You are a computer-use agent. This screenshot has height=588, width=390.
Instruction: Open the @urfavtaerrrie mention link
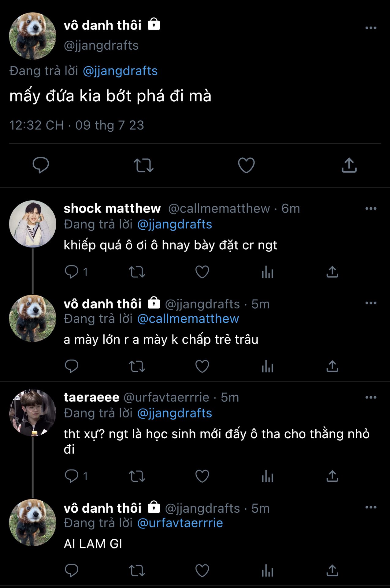pyautogui.click(x=180, y=523)
